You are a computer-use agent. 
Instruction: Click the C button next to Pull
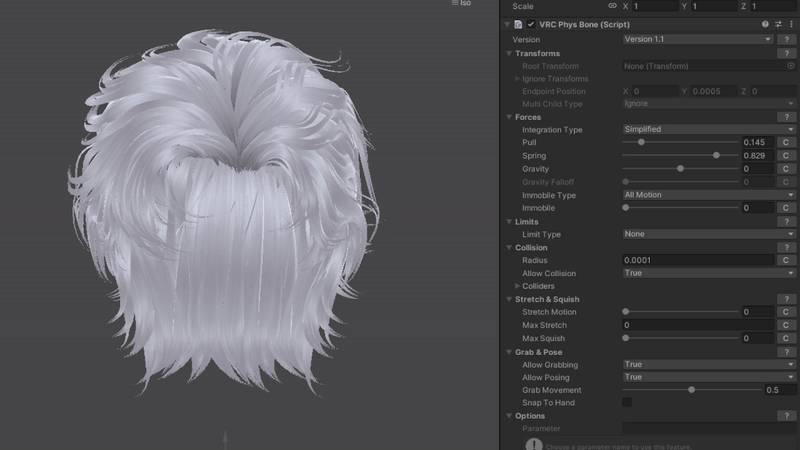click(786, 143)
